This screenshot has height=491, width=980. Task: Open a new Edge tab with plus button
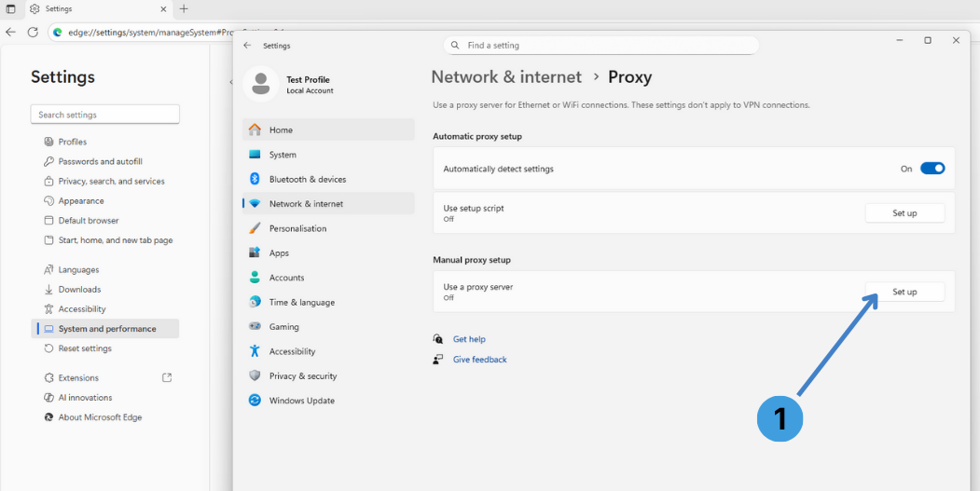[184, 8]
